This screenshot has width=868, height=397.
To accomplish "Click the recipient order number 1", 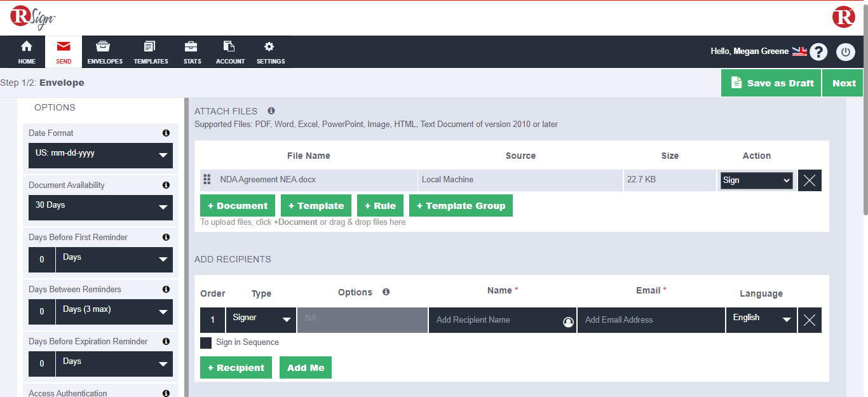I will [x=213, y=320].
